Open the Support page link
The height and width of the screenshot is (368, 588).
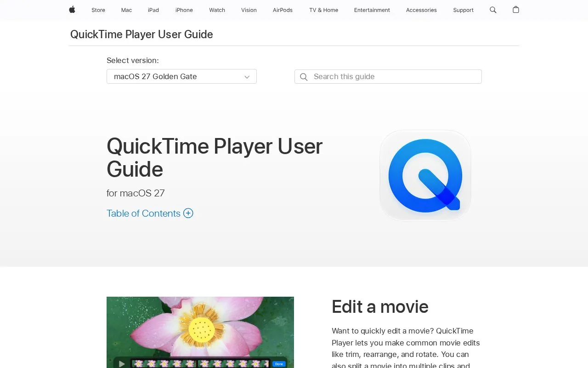(x=463, y=10)
